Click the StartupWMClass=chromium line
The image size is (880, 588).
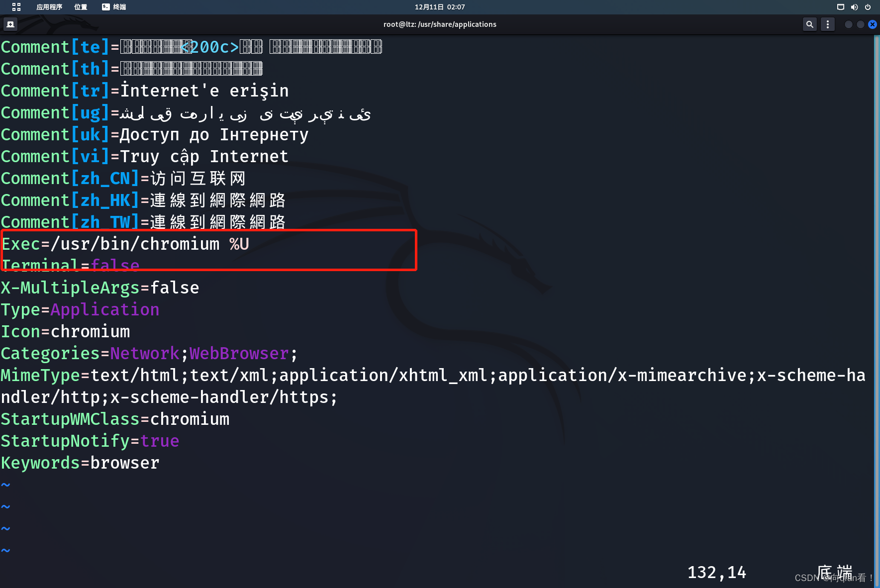pyautogui.click(x=115, y=419)
